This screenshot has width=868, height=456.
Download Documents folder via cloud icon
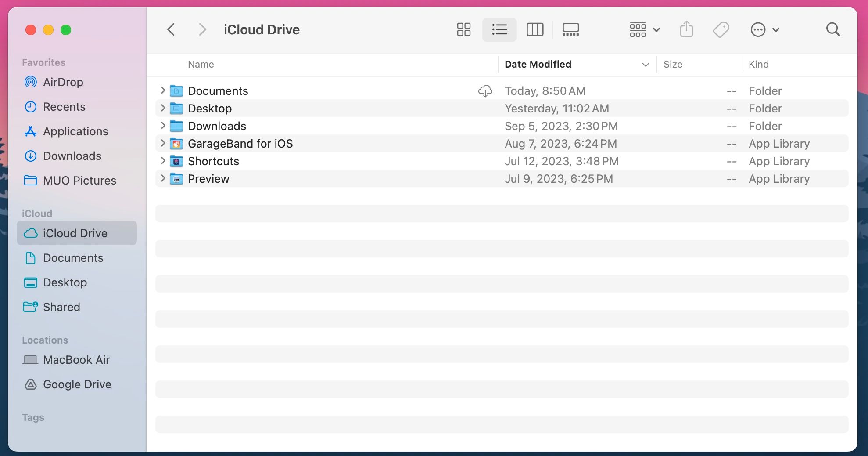(485, 91)
